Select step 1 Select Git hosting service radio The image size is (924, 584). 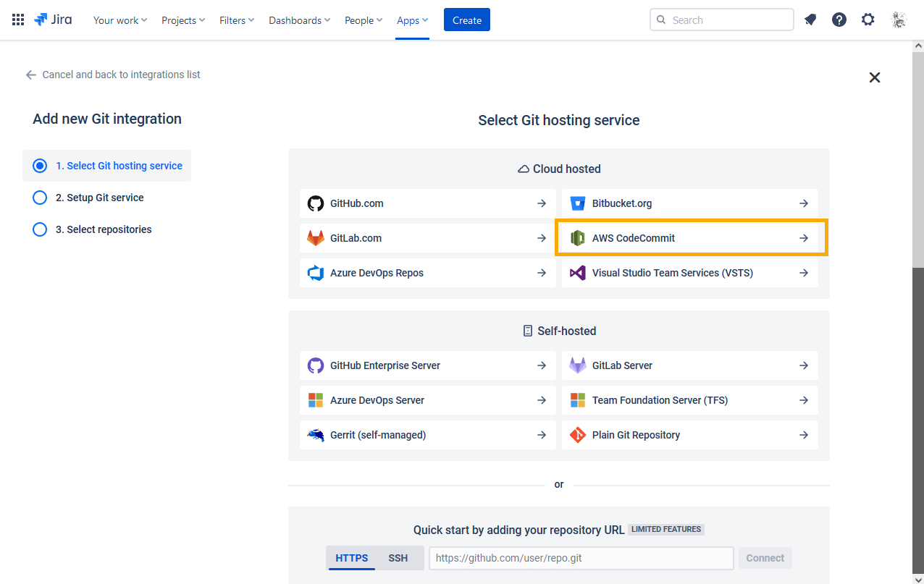tap(40, 166)
